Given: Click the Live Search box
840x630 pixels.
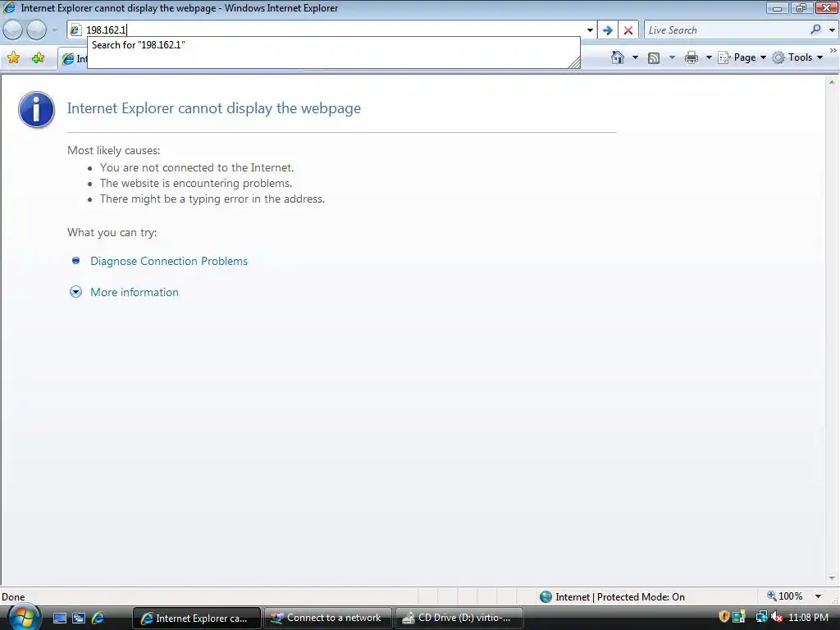Looking at the screenshot, I should (726, 30).
